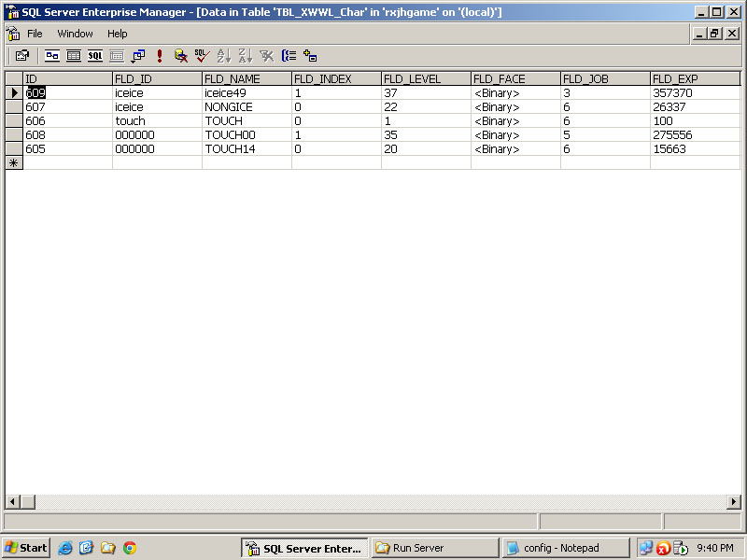This screenshot has height=560, width=747.
Task: Click the new row asterisk selector
Action: [14, 162]
